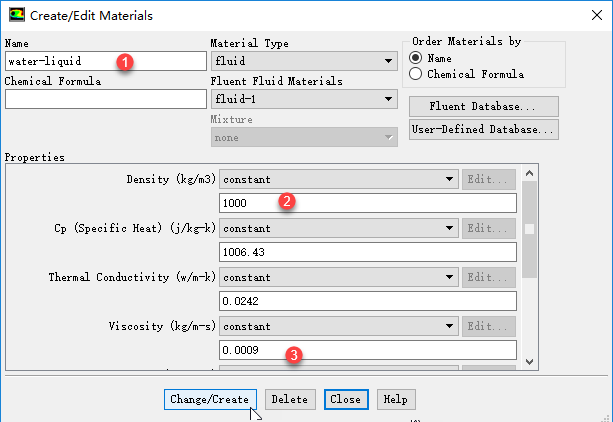Screen dimensions: 613x422
Task: Open the Help button
Action: point(395,399)
